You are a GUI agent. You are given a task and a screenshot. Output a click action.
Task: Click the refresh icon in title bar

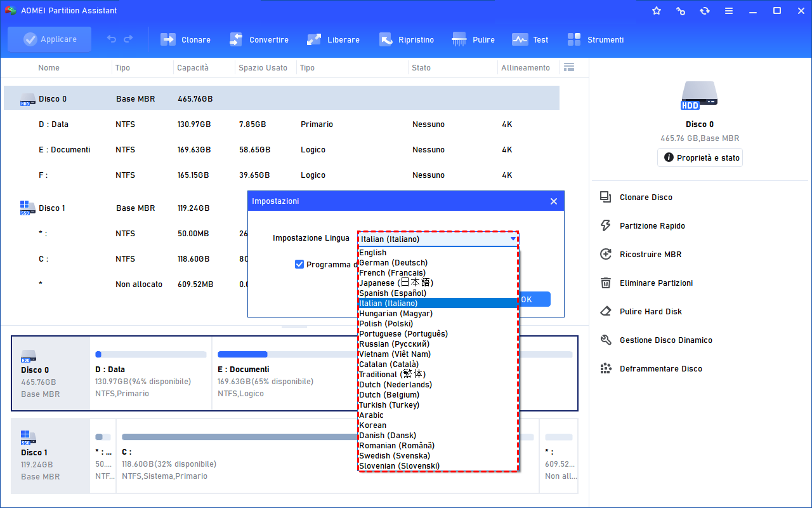pyautogui.click(x=705, y=11)
